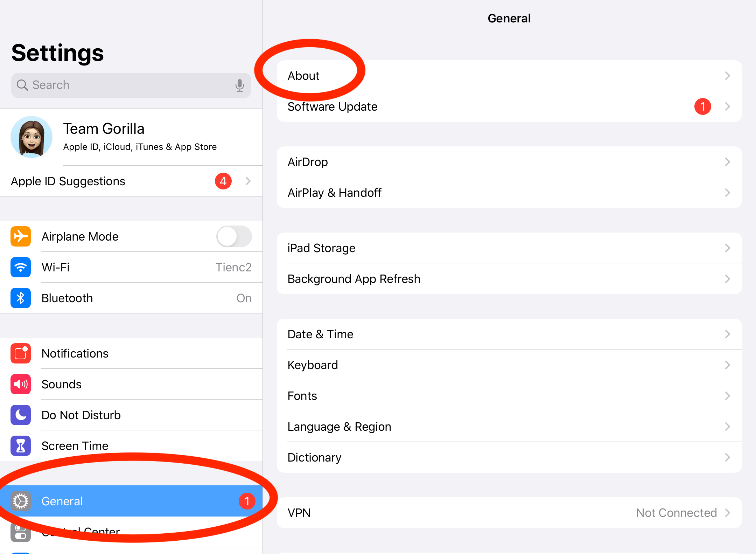The width and height of the screenshot is (756, 554).
Task: Tap the magnifying glass search icon
Action: (22, 85)
